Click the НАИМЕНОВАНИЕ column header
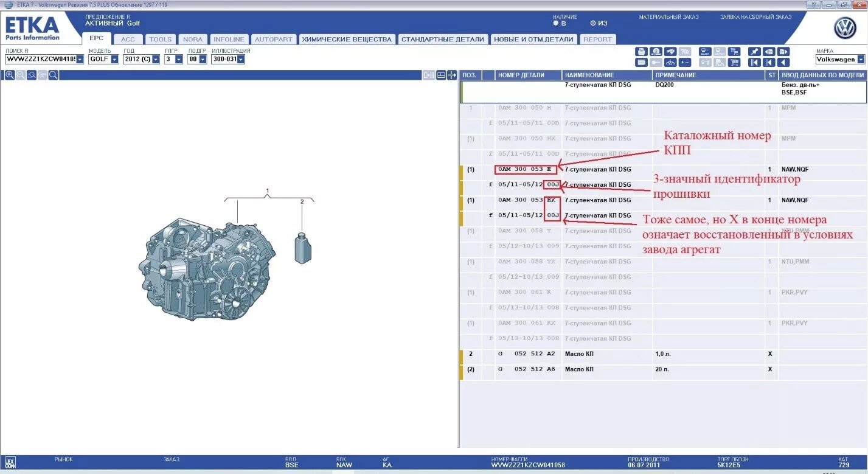This screenshot has width=868, height=474. coord(606,75)
